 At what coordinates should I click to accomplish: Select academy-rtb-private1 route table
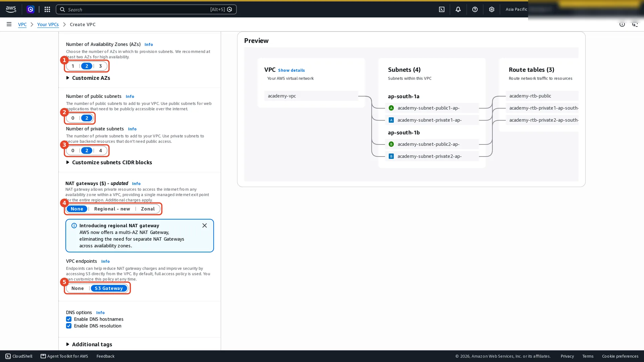point(542,108)
